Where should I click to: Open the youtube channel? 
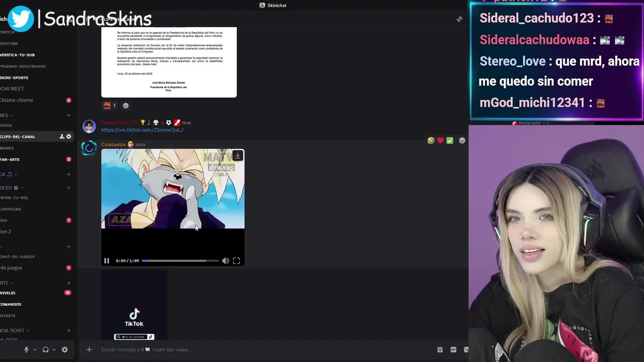coord(9,43)
